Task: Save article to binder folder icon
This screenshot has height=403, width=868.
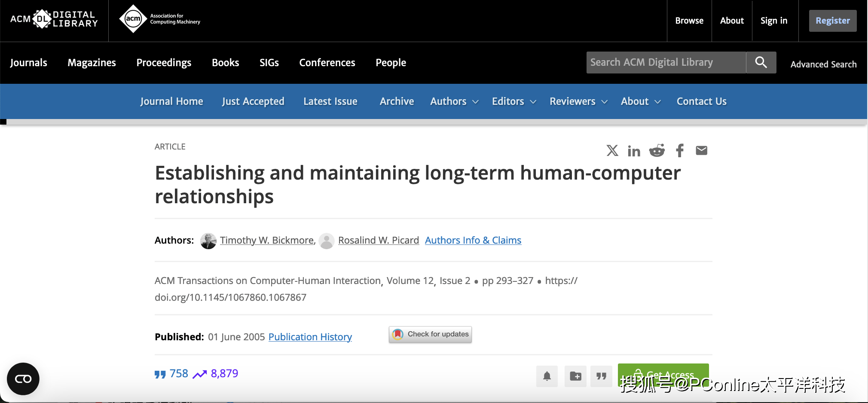Action: (575, 376)
